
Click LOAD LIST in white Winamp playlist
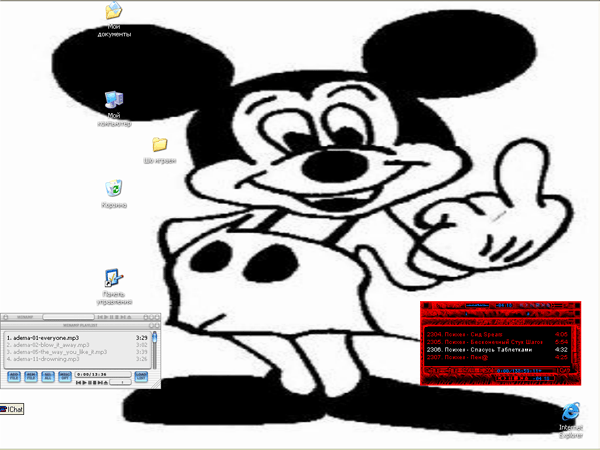click(x=141, y=377)
